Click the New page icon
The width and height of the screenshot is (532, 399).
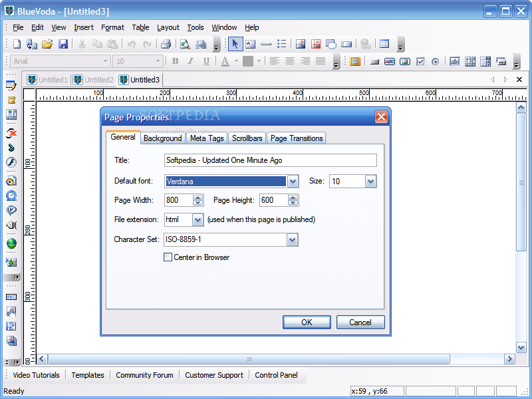pyautogui.click(x=17, y=44)
